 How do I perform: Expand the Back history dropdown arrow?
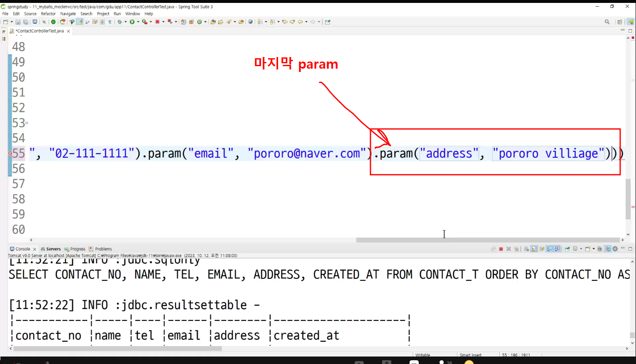click(x=306, y=22)
